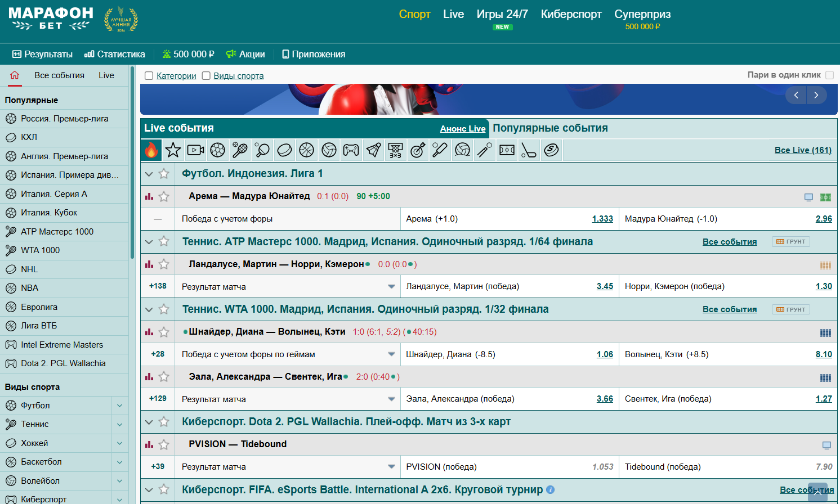
Task: Bet on Норри, Кэмерон odds 1.30
Action: pyautogui.click(x=824, y=286)
